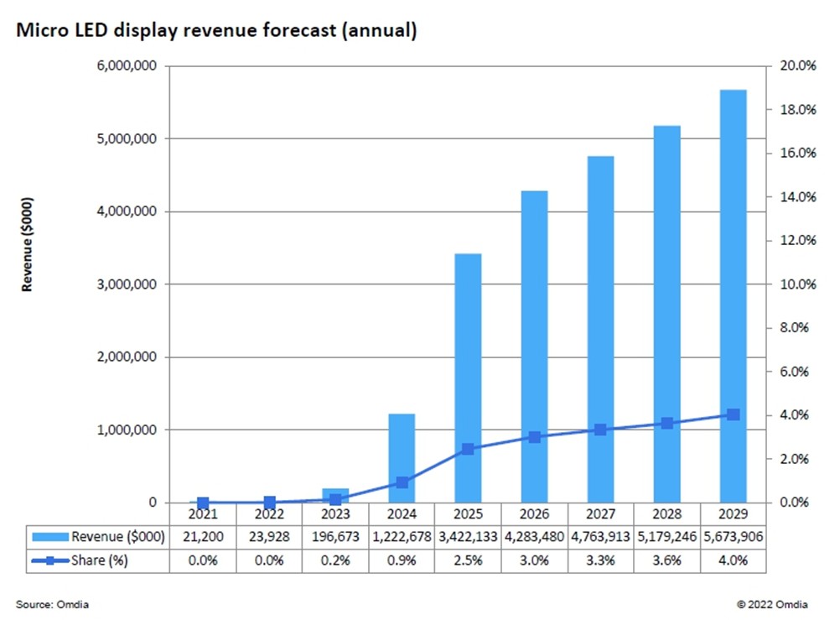Screen dimensions: 840x620
Task: Click the 2024 revenue bar
Action: tap(402, 458)
